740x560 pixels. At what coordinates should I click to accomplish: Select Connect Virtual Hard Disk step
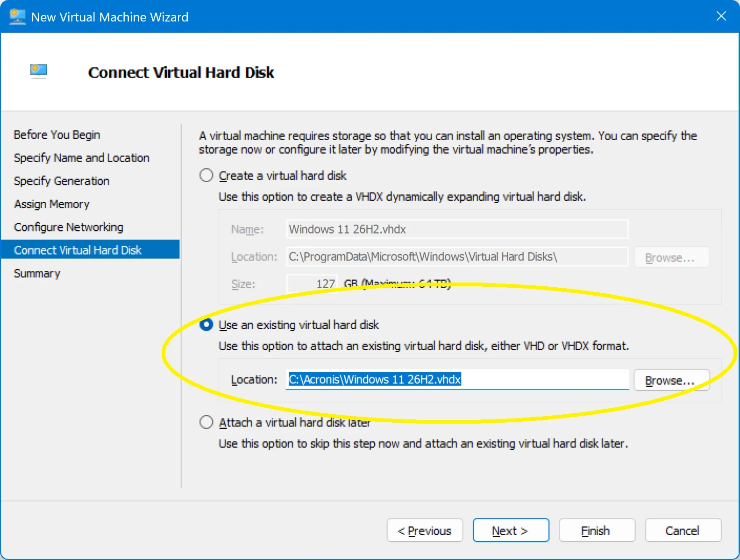click(90, 249)
